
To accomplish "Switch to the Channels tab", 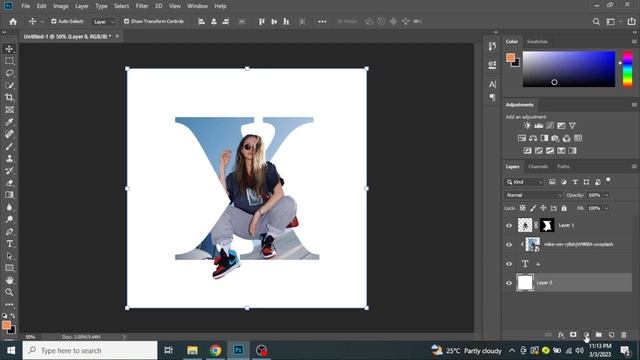I will [x=538, y=167].
